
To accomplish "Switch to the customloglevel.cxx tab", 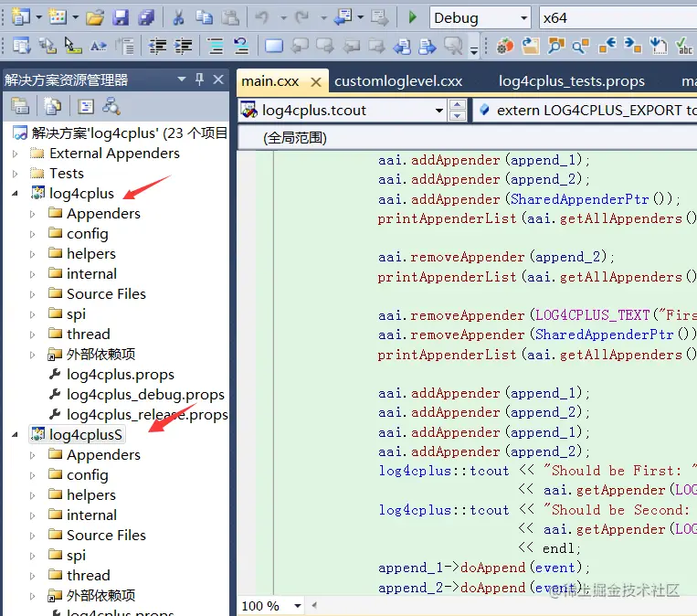I will (x=398, y=81).
